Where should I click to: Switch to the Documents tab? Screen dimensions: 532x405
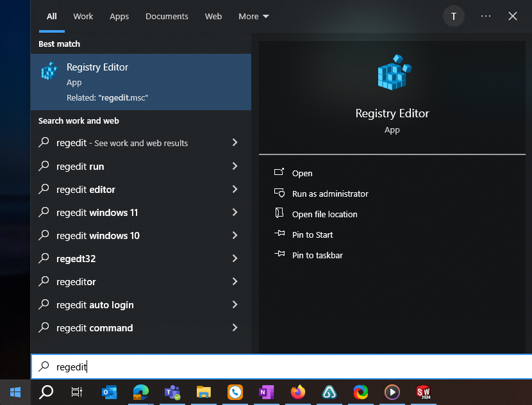[167, 16]
